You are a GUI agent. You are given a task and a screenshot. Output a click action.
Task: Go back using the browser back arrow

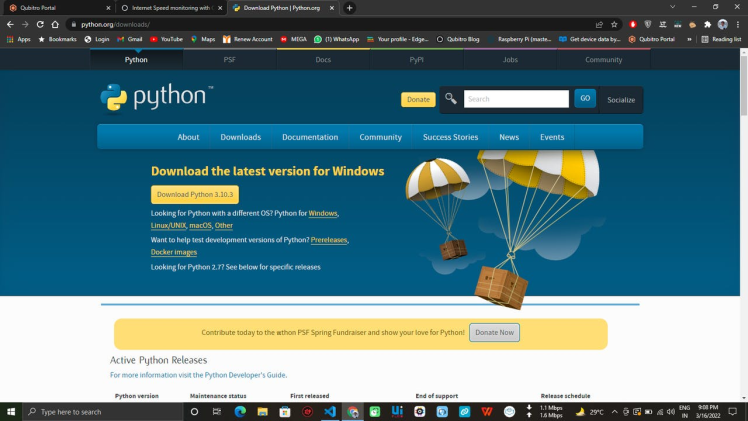[x=10, y=24]
